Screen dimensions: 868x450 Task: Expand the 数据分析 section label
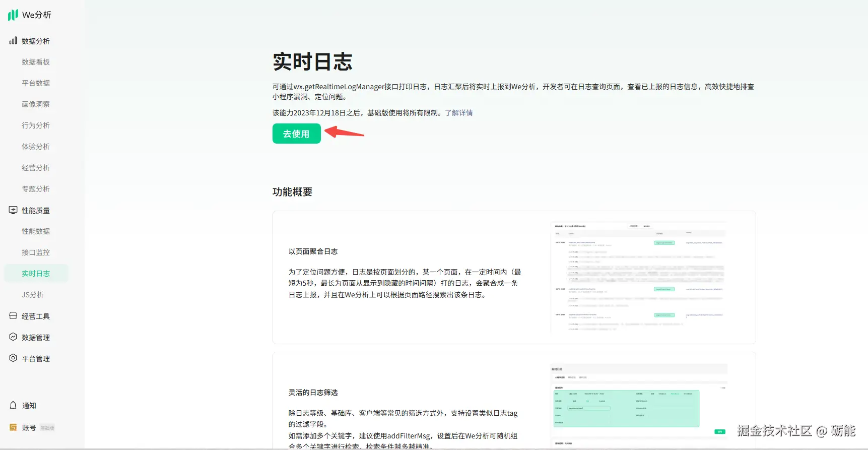(x=36, y=41)
